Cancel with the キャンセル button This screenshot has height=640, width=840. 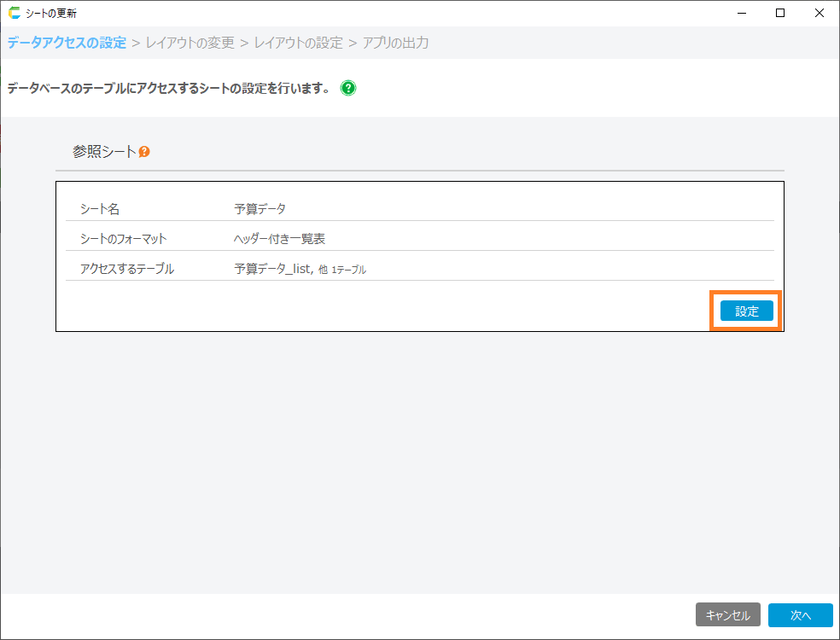click(x=727, y=615)
